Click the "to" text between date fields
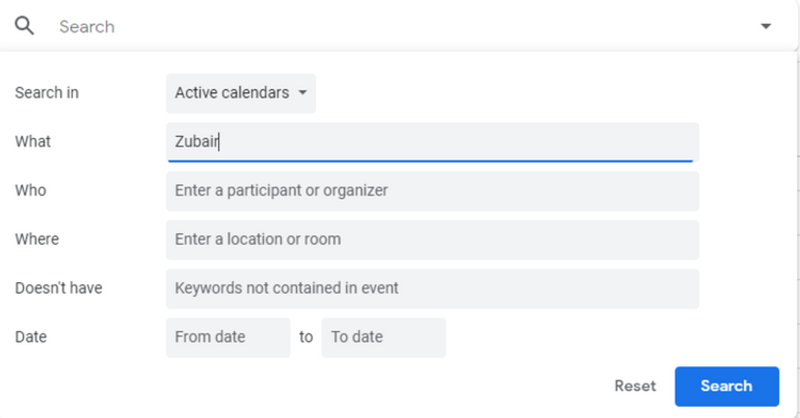Image resolution: width=800 pixels, height=418 pixels. 306,337
